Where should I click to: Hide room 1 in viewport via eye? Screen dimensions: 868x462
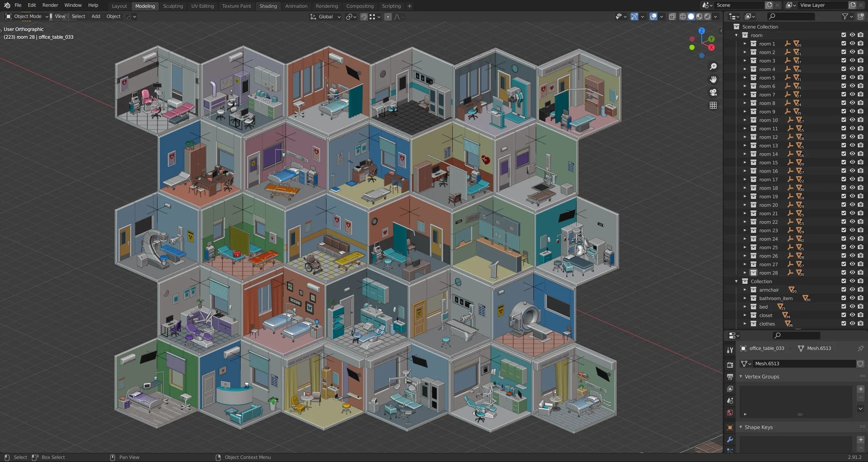852,43
